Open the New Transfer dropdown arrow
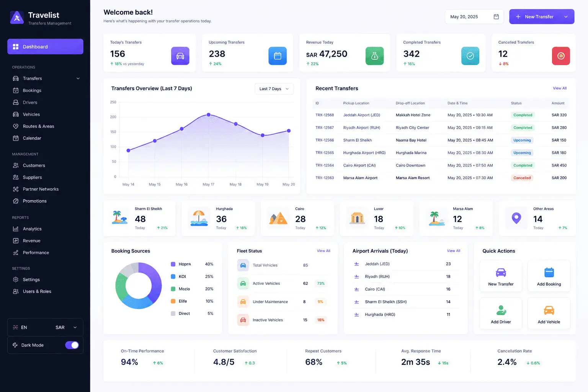 pyautogui.click(x=566, y=17)
